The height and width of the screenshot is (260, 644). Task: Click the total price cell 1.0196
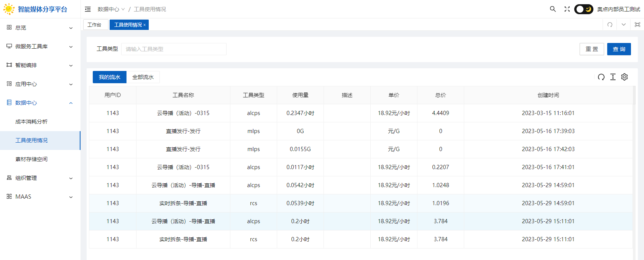click(440, 203)
